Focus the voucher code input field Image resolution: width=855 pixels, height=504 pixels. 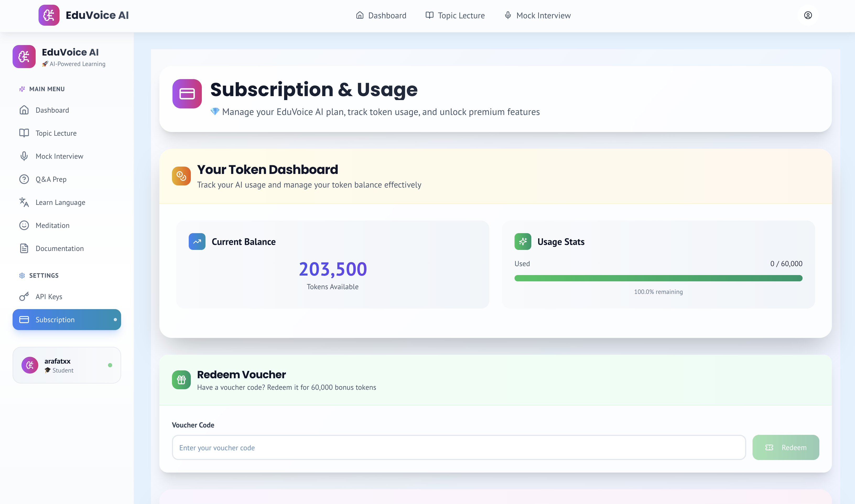point(459,448)
